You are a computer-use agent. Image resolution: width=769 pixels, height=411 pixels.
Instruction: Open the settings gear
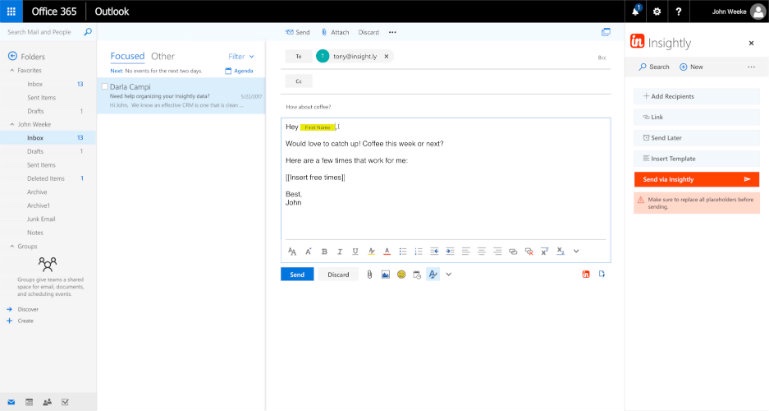tap(657, 11)
